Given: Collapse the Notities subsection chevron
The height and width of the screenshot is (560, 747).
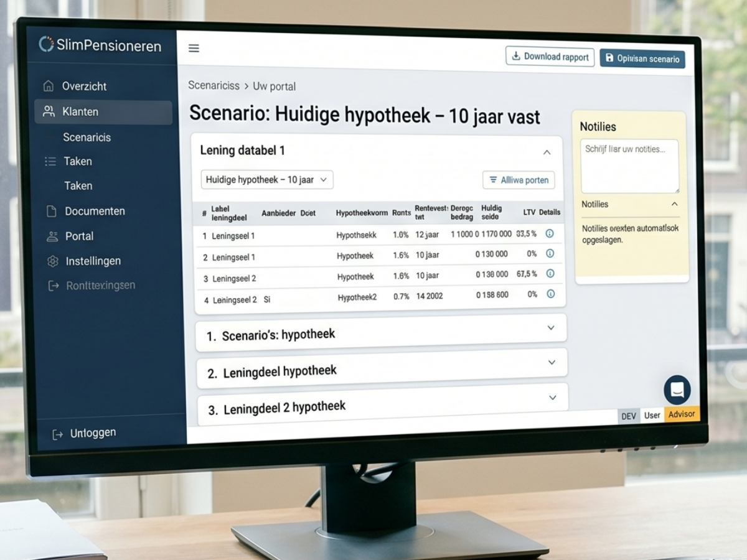Looking at the screenshot, I should click(x=674, y=204).
